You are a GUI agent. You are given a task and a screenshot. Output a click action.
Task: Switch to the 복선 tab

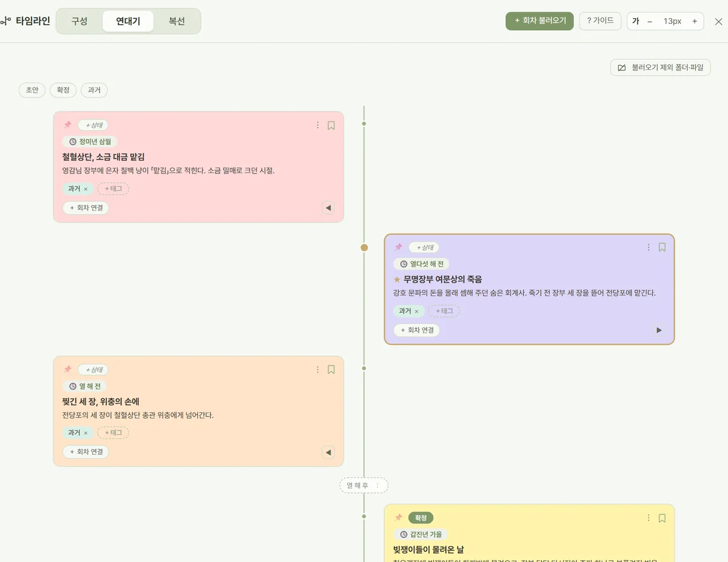[x=177, y=21]
